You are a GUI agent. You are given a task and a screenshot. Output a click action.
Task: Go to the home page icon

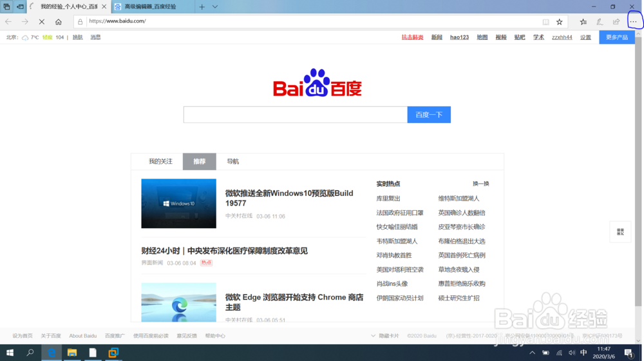coord(59,22)
